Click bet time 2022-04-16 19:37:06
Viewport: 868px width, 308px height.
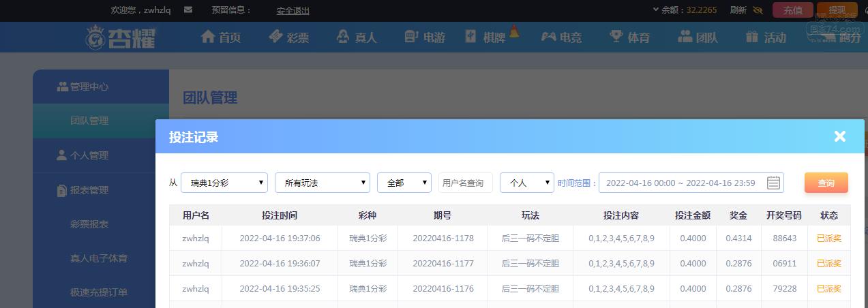[x=280, y=238]
